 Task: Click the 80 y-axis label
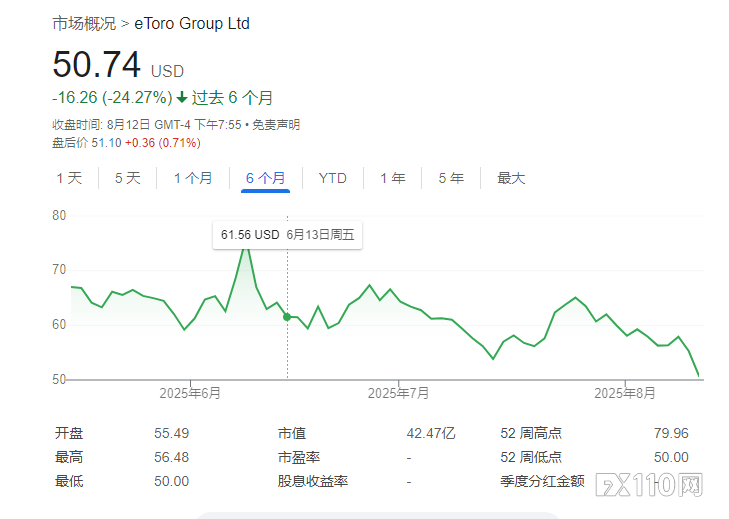click(x=59, y=215)
